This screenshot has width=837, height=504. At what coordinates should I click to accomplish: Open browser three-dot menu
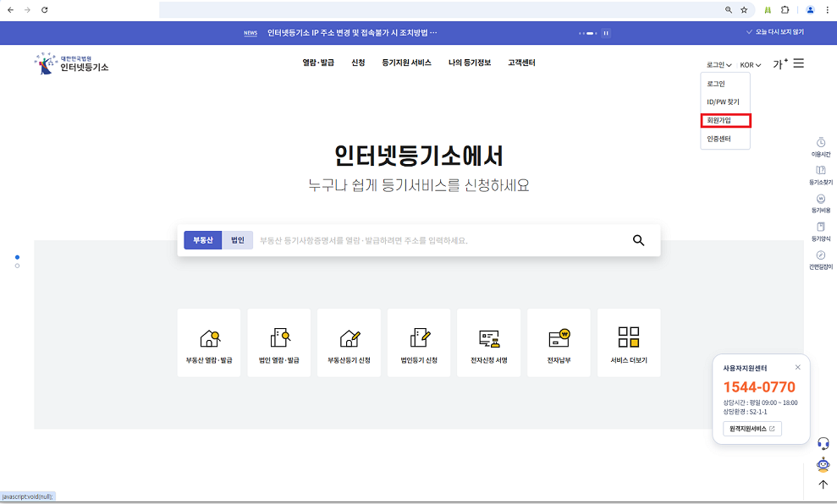tap(828, 9)
